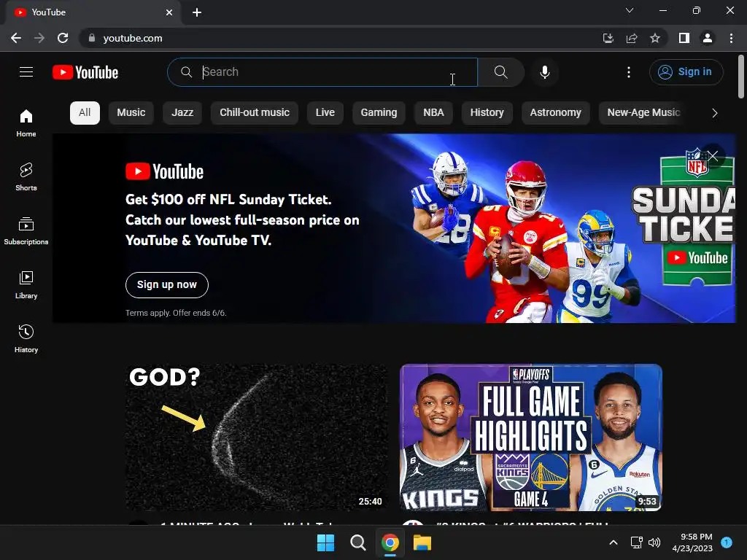
Task: Open Chrome tab search chevron
Action: click(x=630, y=10)
